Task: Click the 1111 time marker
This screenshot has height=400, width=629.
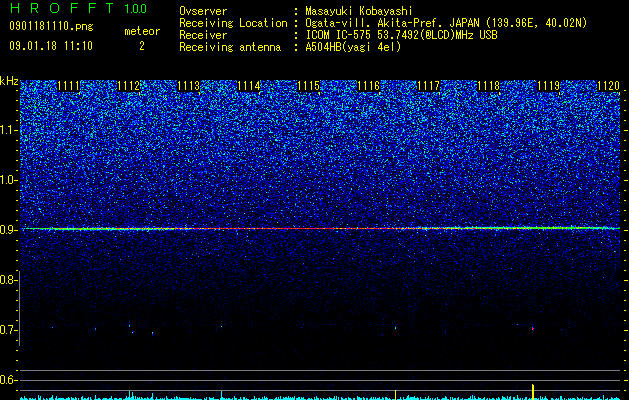Action: point(69,86)
